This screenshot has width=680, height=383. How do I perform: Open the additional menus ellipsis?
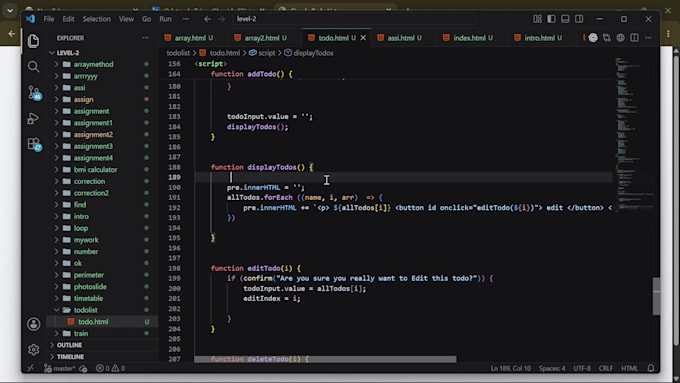[186, 19]
